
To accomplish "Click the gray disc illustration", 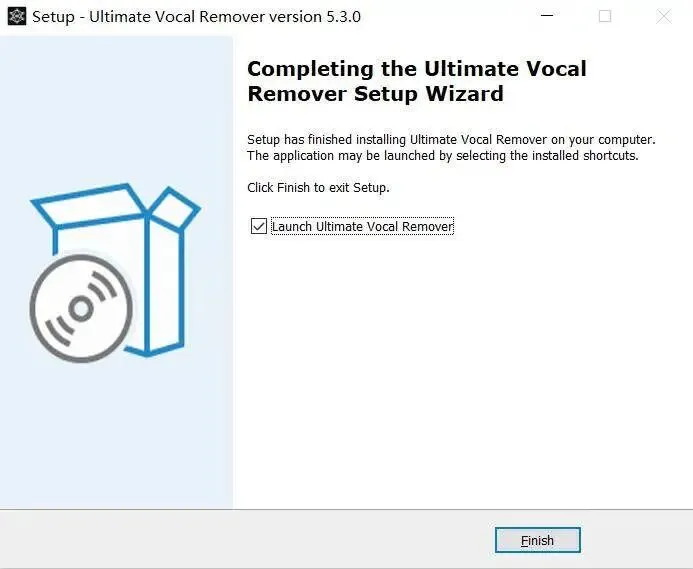I will tap(81, 309).
